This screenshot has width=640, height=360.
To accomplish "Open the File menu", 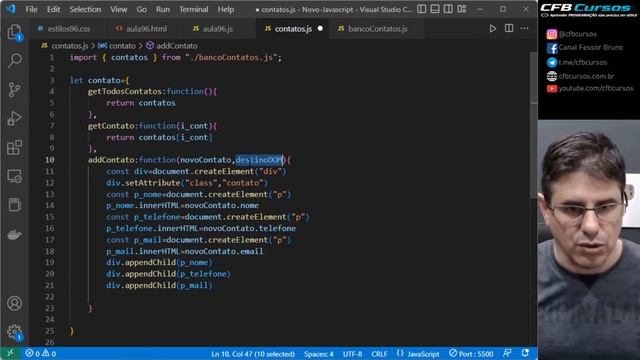I will point(31,9).
